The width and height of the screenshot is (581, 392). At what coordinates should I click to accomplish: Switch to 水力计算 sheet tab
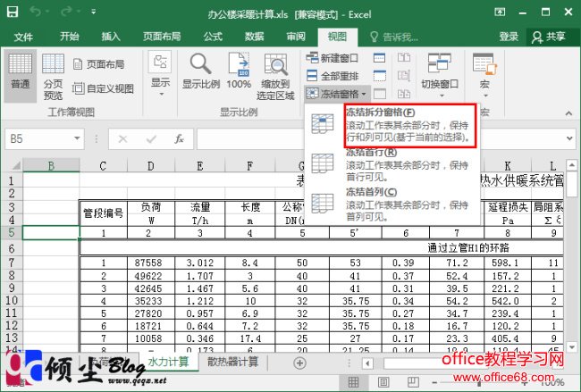point(168,362)
